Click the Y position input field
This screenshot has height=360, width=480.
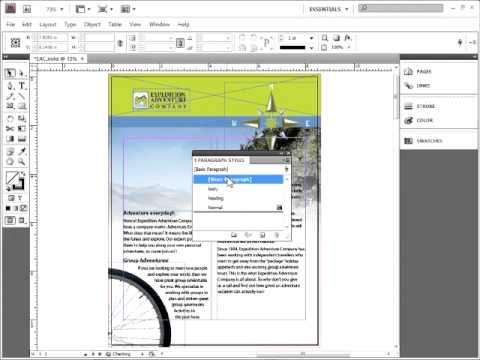[x=52, y=47]
